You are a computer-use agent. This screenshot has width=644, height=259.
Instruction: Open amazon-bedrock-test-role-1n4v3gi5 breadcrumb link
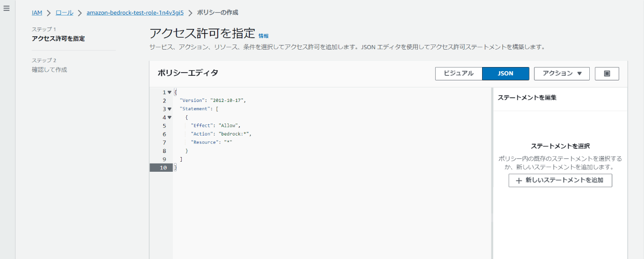[x=135, y=13]
